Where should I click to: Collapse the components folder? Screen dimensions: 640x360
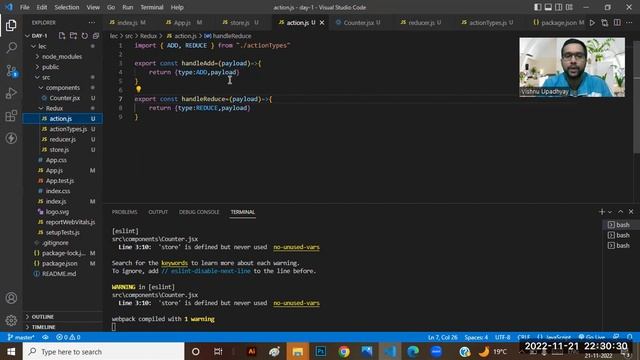coord(63,88)
